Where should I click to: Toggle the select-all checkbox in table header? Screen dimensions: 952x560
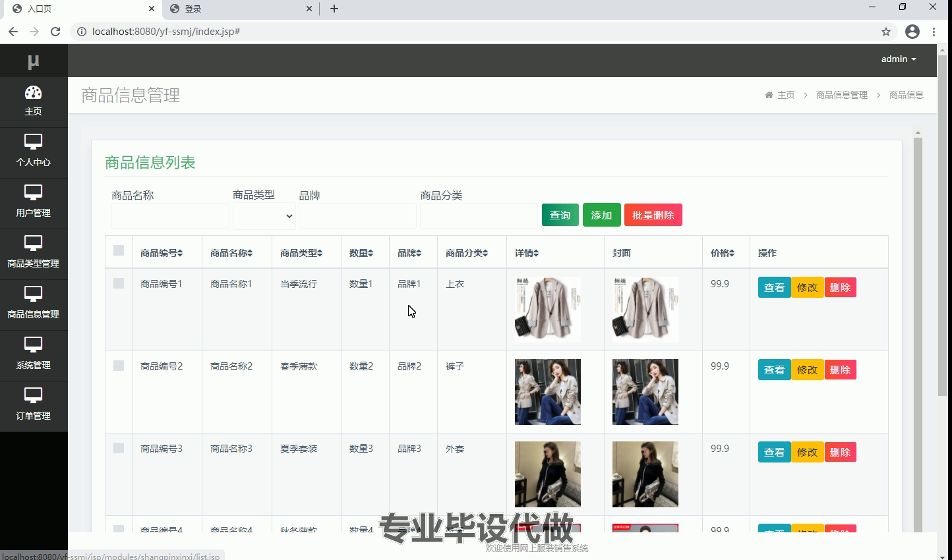119,250
